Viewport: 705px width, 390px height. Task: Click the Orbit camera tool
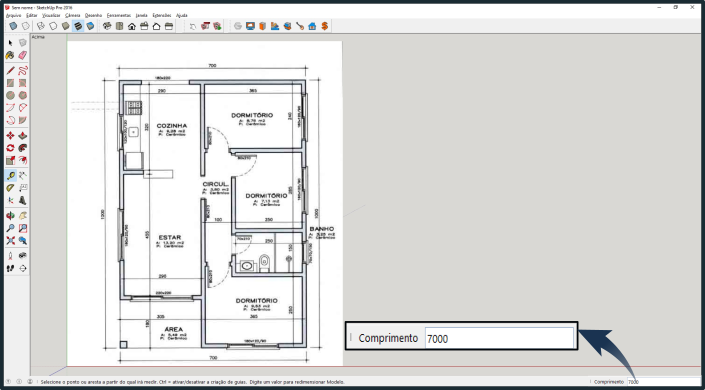pyautogui.click(x=10, y=216)
